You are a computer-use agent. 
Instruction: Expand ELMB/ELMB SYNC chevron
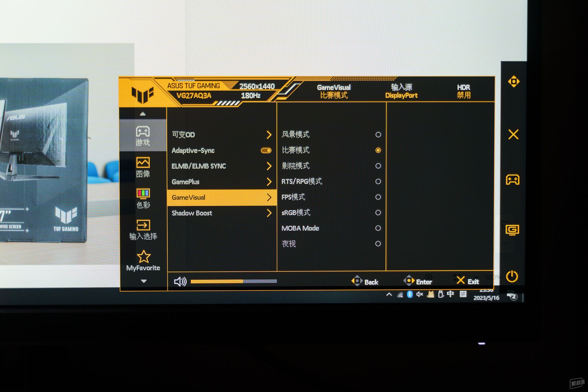pos(269,166)
